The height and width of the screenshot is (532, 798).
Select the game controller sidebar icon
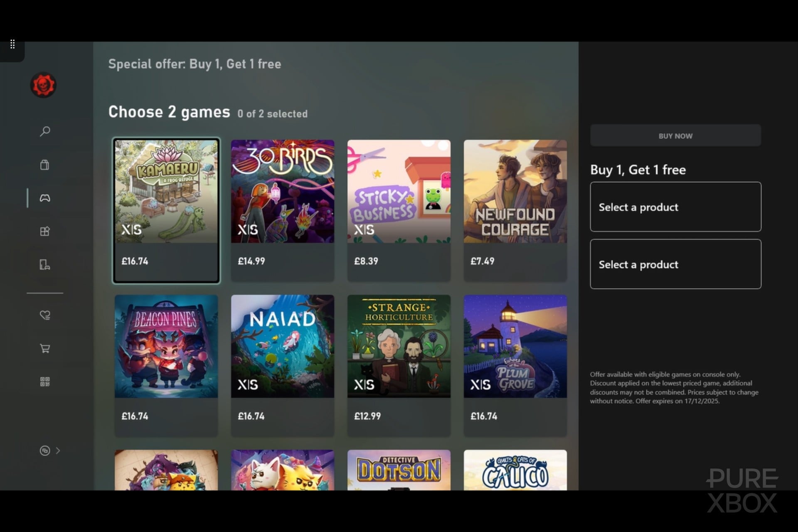45,198
